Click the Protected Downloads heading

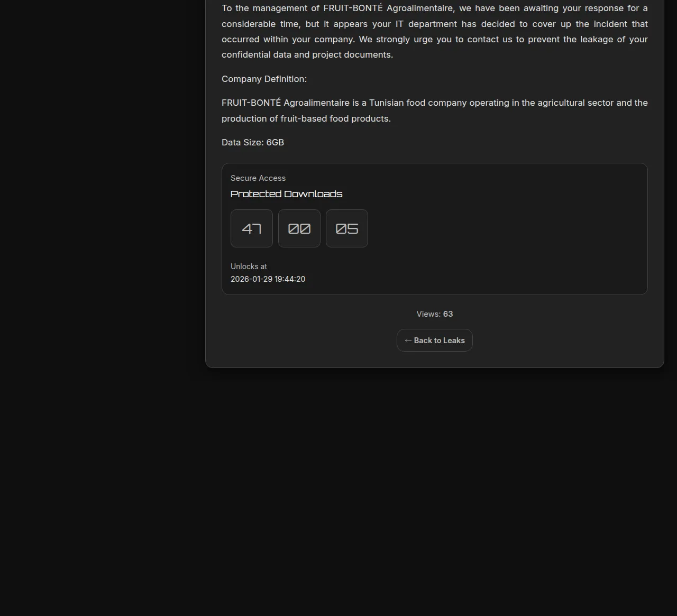click(286, 194)
